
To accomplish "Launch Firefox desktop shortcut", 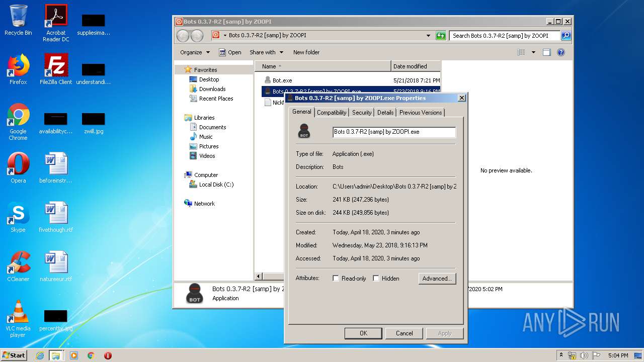I will click(18, 69).
